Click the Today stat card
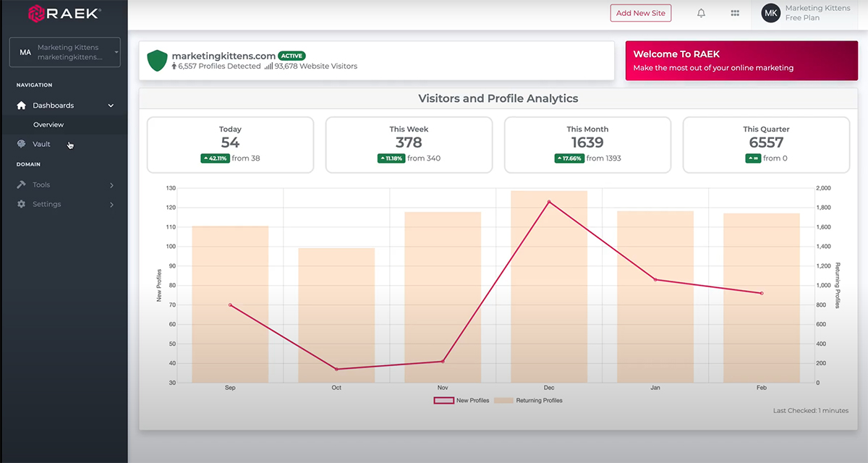This screenshot has width=868, height=463. coord(230,145)
